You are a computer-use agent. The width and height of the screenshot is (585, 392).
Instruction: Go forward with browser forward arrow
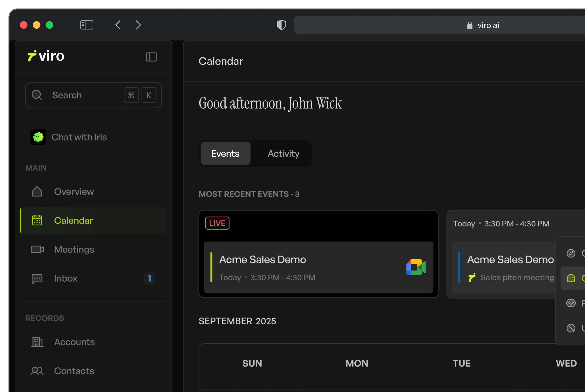tap(138, 25)
